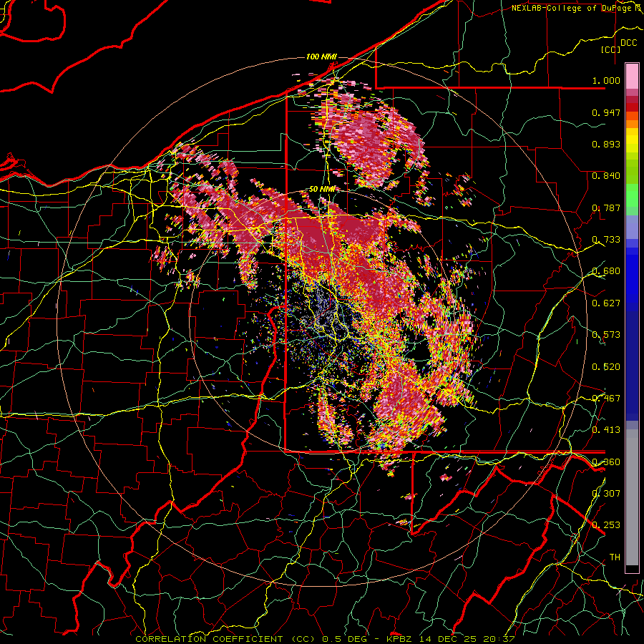
Task: Click the DCC product label
Action: (x=628, y=43)
